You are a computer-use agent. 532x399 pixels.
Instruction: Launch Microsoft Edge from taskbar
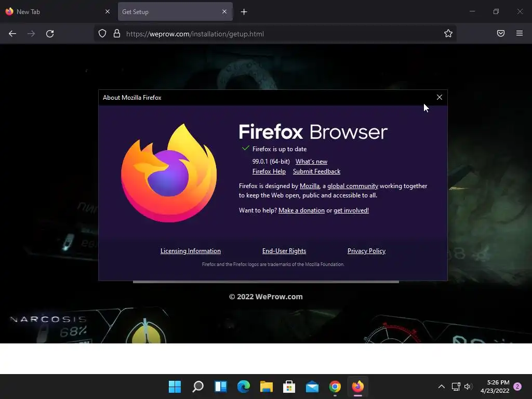[244, 387]
